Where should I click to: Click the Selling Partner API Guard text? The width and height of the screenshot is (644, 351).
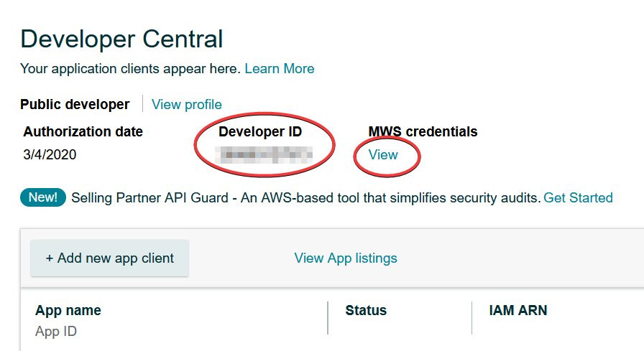coord(305,197)
